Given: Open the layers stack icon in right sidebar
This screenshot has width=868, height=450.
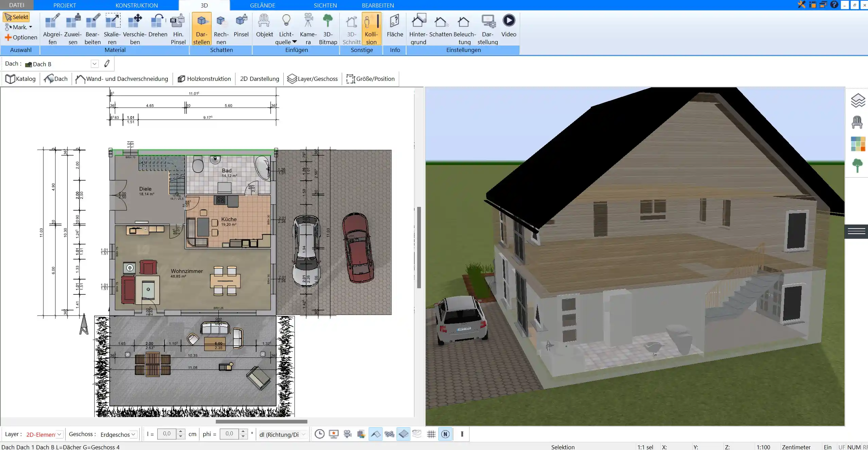Looking at the screenshot, I should point(857,101).
